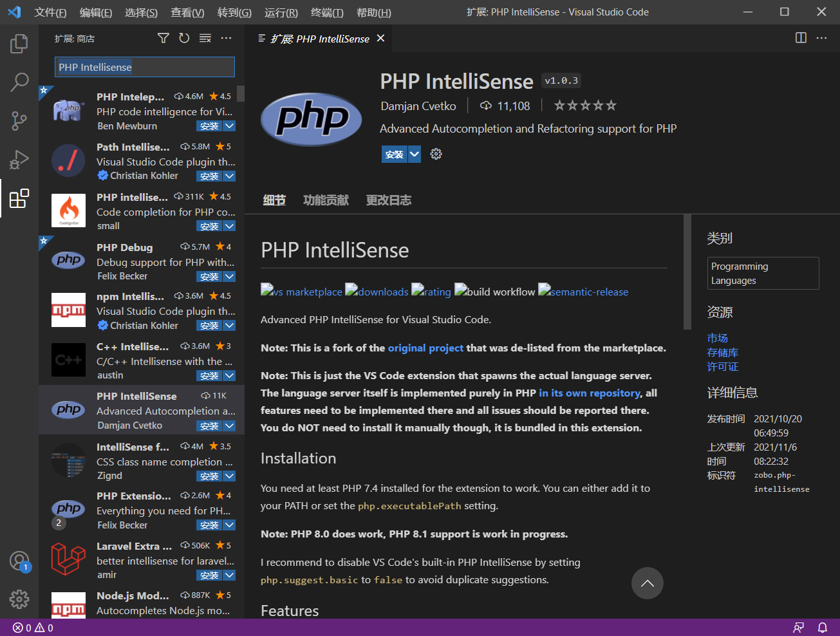The height and width of the screenshot is (636, 840).
Task: Open the vs marketplace badge link
Action: pos(301,292)
